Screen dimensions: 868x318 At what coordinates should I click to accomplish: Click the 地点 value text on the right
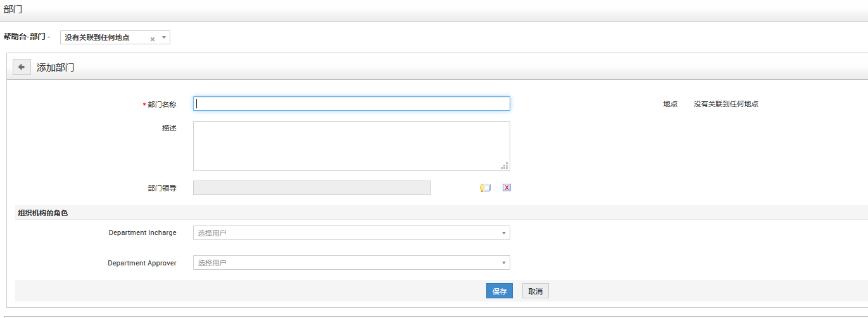click(x=726, y=104)
